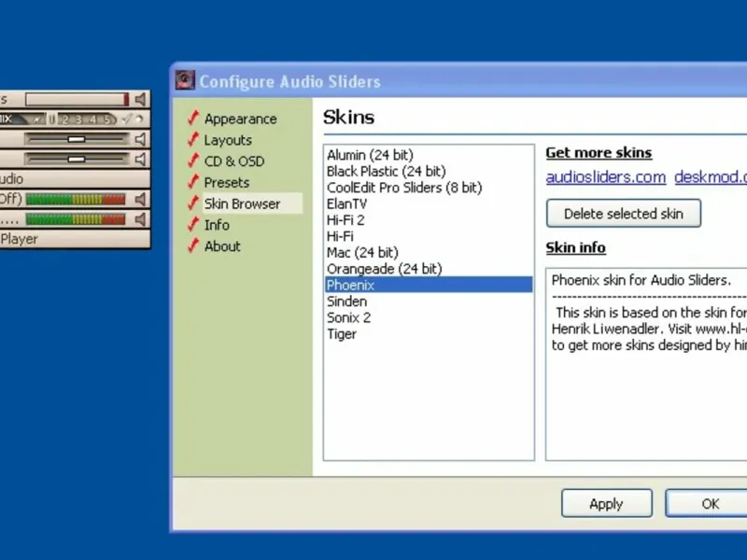Confirm with the OK button

click(x=707, y=503)
